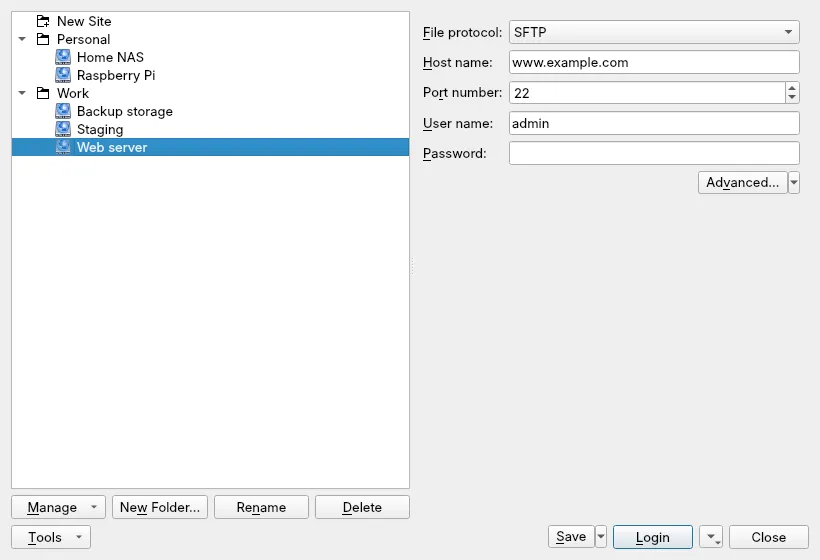Click the Rename button
Image resolution: width=820 pixels, height=560 pixels.
point(261,507)
